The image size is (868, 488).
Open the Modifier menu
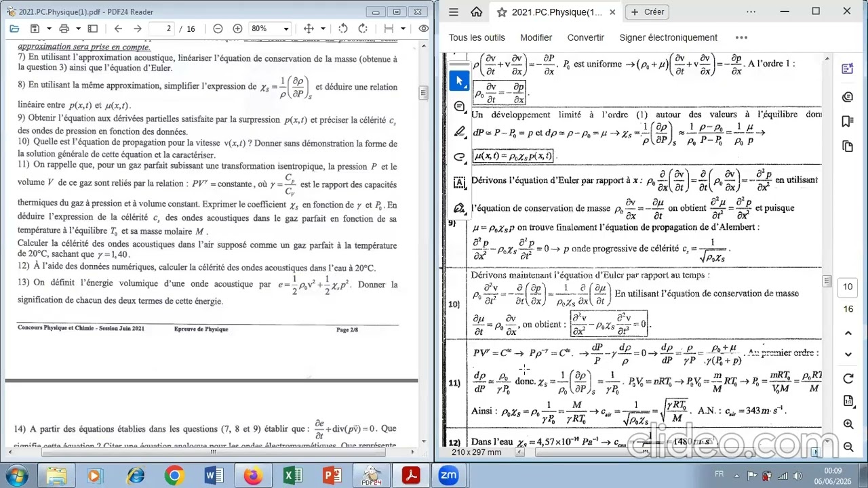point(536,37)
